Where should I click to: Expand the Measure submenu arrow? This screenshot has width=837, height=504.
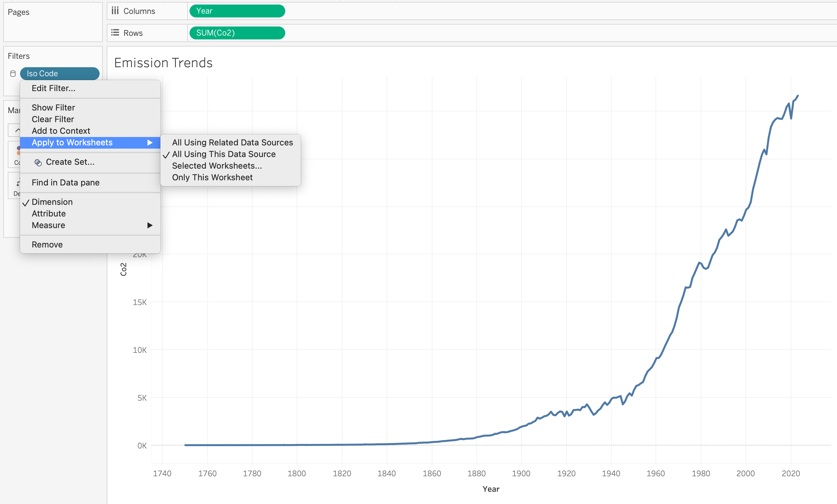(x=150, y=226)
